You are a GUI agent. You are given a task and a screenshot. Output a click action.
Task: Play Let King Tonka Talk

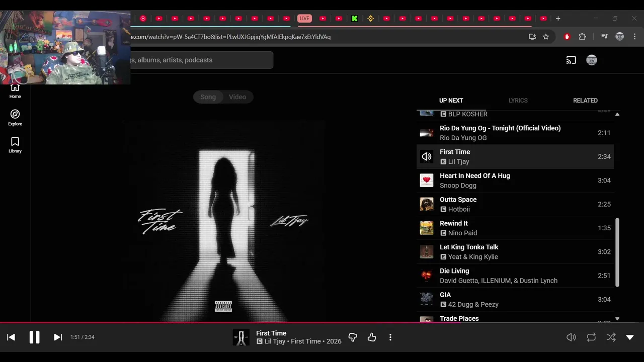[515, 252]
